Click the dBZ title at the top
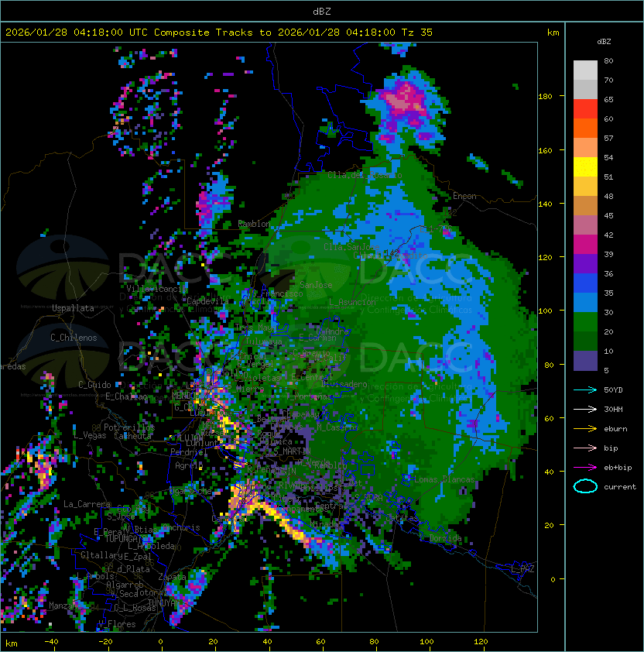Viewport: 644px width, 652px height. point(322,11)
